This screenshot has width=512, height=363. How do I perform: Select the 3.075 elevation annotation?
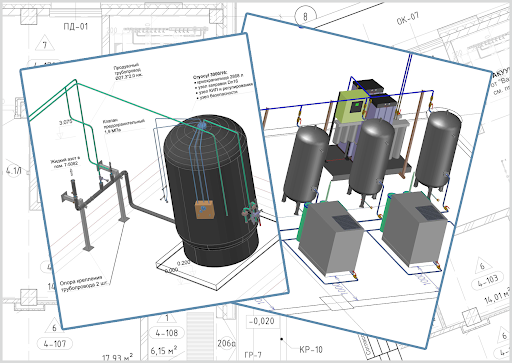[x=66, y=122]
